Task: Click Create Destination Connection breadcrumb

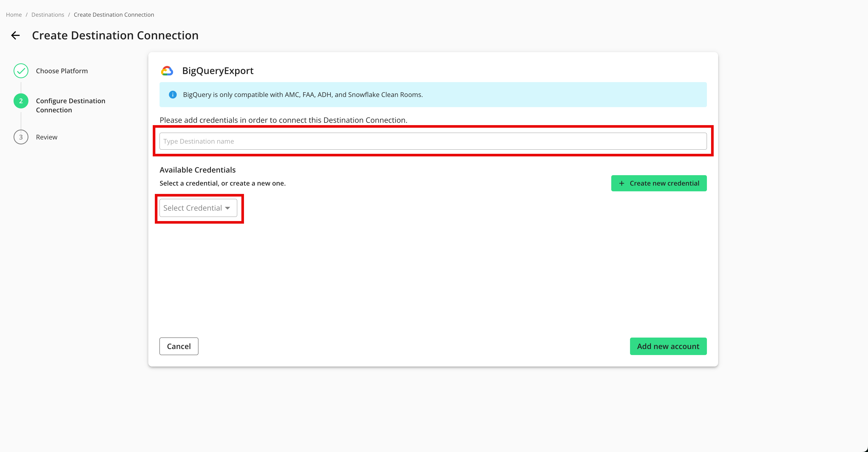Action: (114, 15)
